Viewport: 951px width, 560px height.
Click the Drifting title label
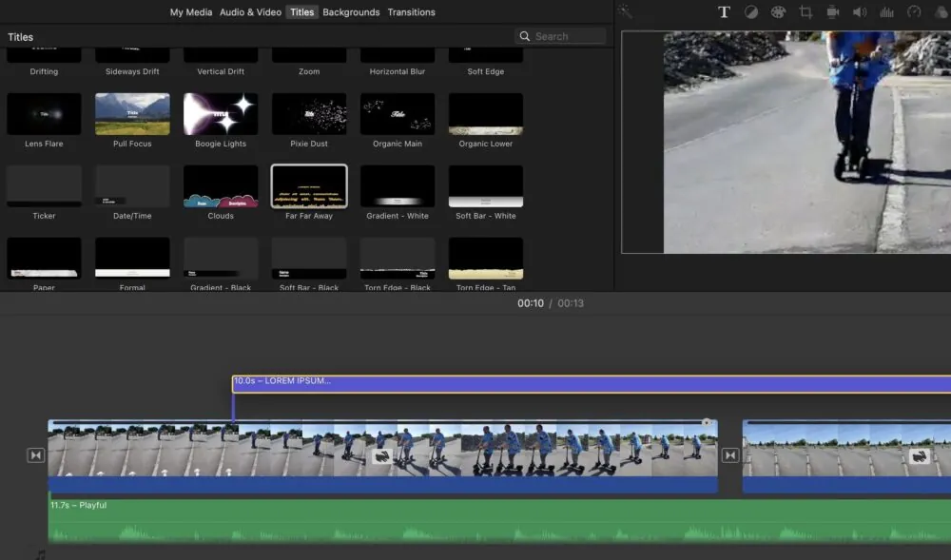click(x=44, y=71)
